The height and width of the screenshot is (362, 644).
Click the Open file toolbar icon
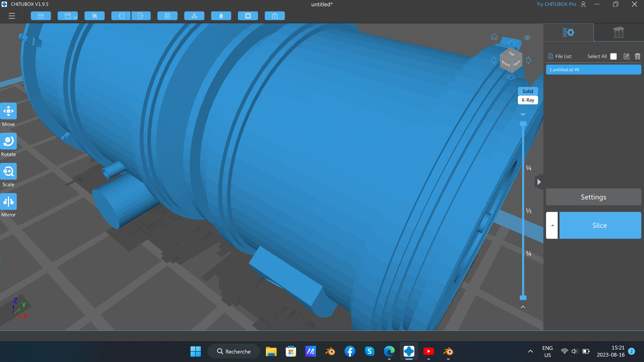pos(41,16)
